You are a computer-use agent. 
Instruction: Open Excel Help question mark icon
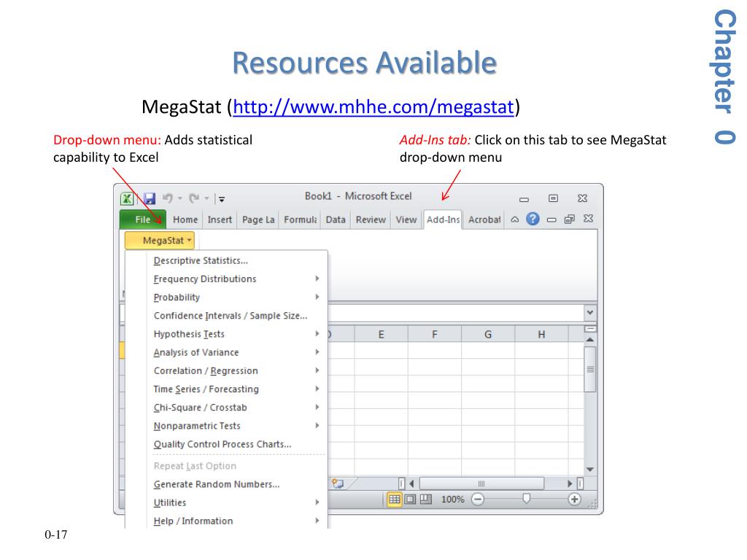[x=533, y=219]
